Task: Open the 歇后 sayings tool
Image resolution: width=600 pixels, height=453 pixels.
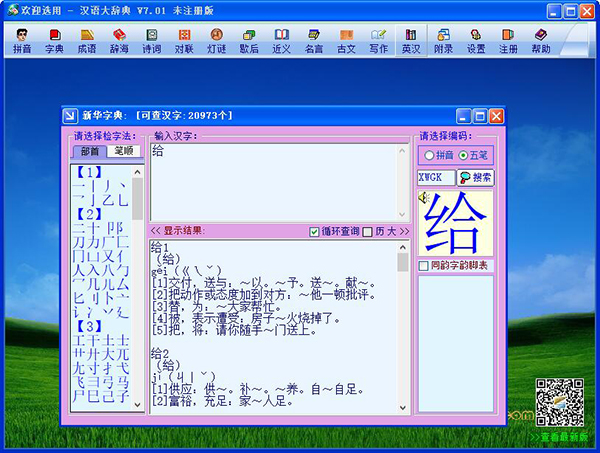Action: click(249, 41)
